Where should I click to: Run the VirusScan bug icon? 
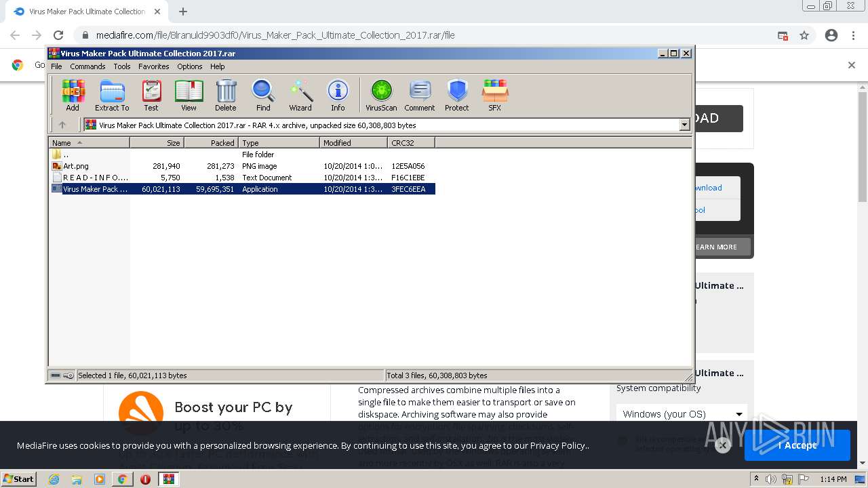(381, 96)
